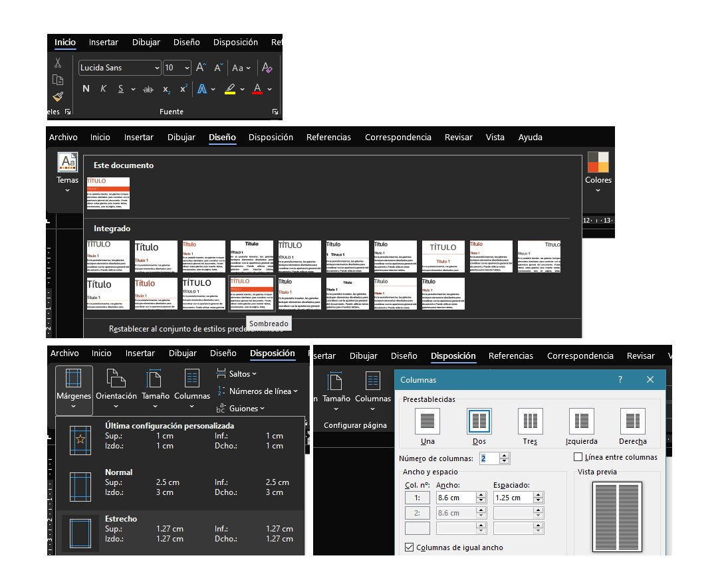Expand the Guiones hyphenation dropdown
The image size is (728, 588).
coord(241,409)
